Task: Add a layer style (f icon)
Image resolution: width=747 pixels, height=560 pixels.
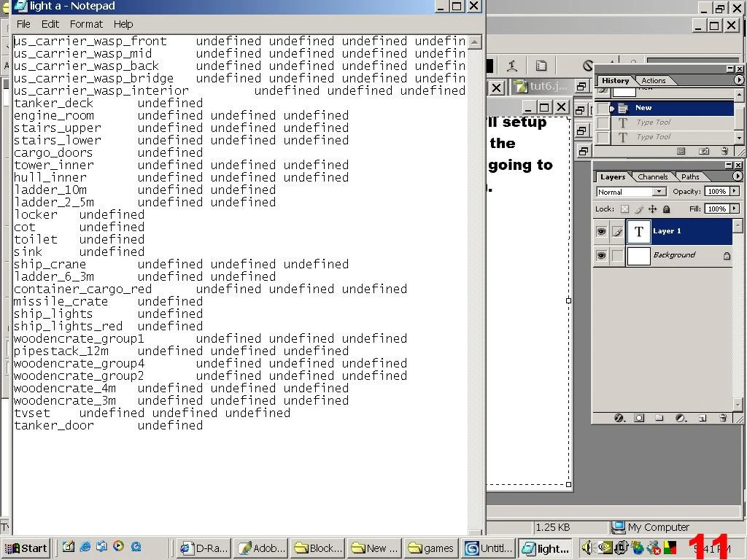Action: coord(619,418)
